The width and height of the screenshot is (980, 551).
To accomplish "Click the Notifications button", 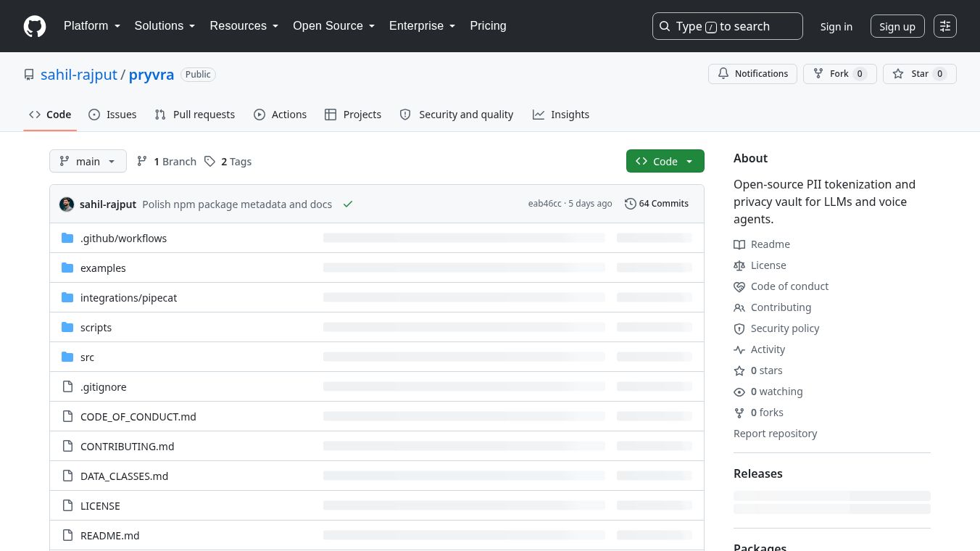I will 752,74.
